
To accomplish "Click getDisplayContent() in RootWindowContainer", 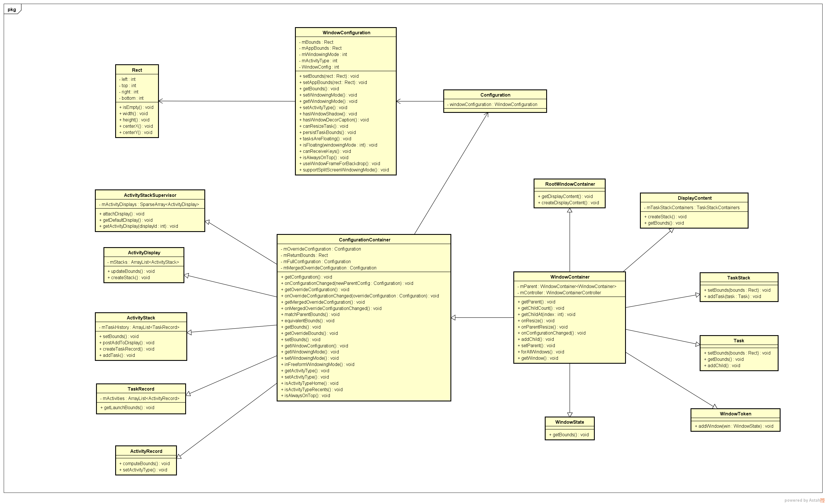I will [x=565, y=196].
